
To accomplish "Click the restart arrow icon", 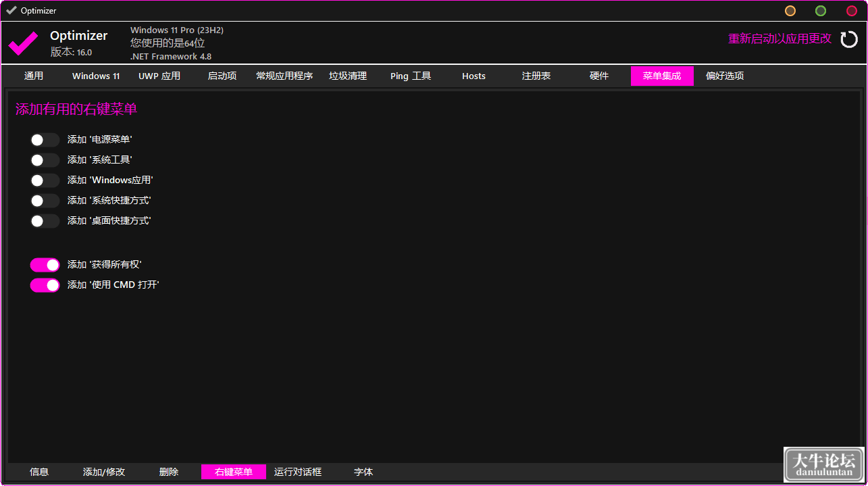I will click(848, 39).
